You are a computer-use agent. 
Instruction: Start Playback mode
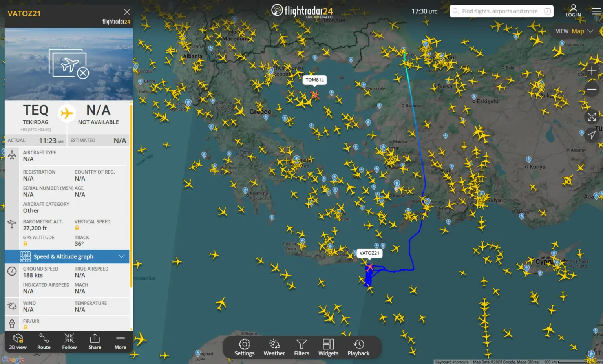point(358,348)
